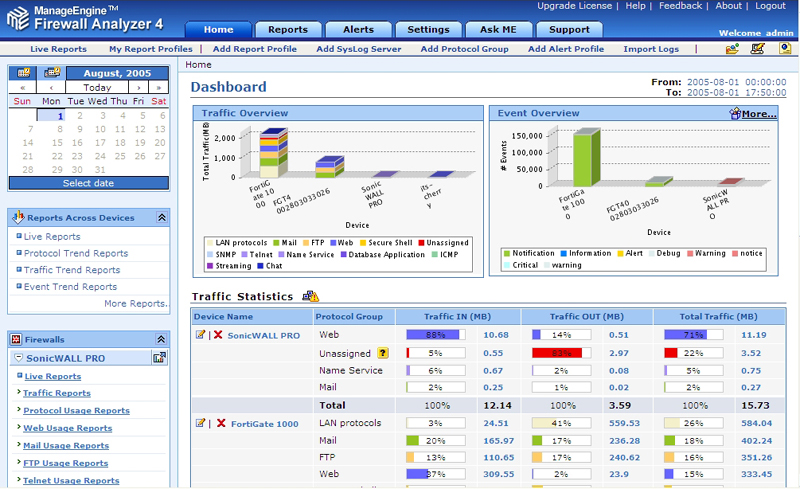Open the About link
Viewport: 800px width, 489px height.
tap(729, 6)
